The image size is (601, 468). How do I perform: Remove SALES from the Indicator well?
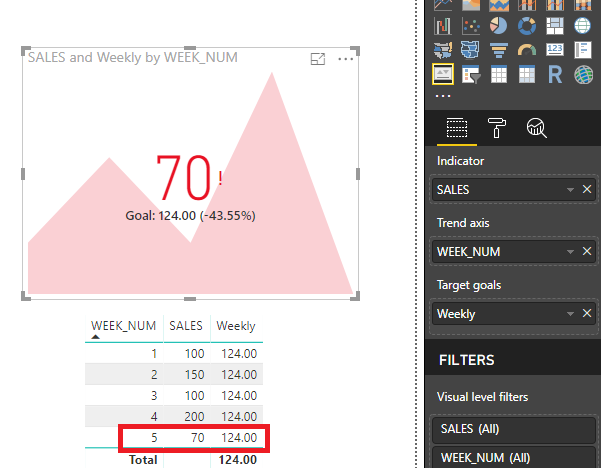[x=587, y=189]
